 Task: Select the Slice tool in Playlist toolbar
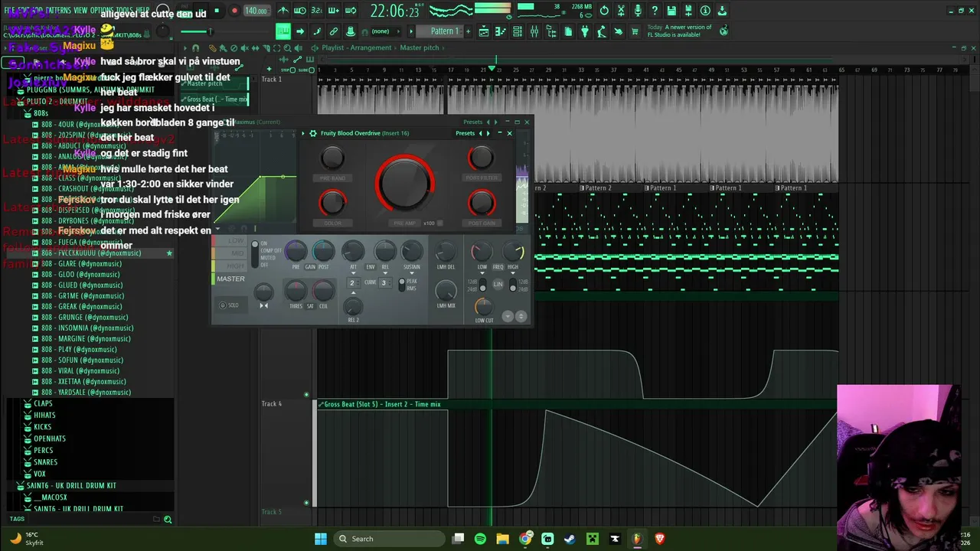pos(266,48)
